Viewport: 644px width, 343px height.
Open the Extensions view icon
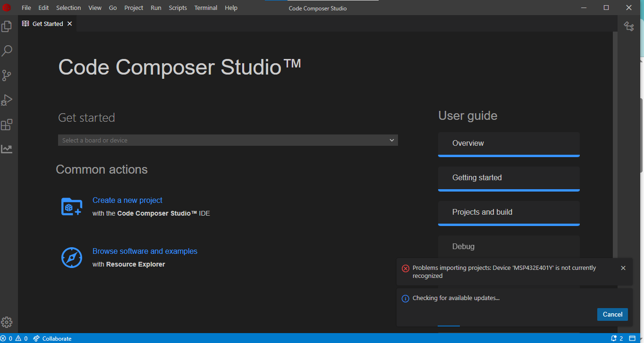[7, 125]
